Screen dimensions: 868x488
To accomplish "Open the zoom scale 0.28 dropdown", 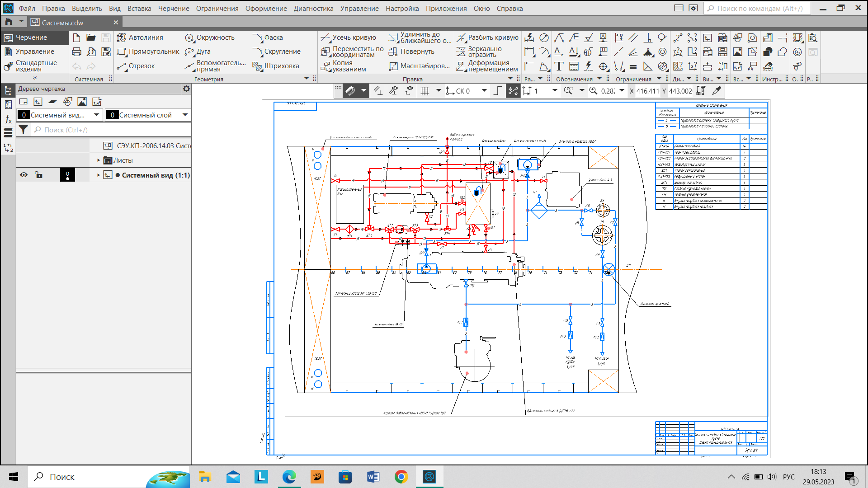I will pos(622,91).
